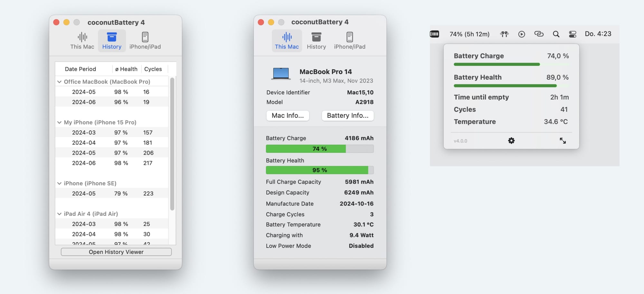Click 74% (5h 12m) battery status text
The width and height of the screenshot is (644, 294).
point(469,34)
